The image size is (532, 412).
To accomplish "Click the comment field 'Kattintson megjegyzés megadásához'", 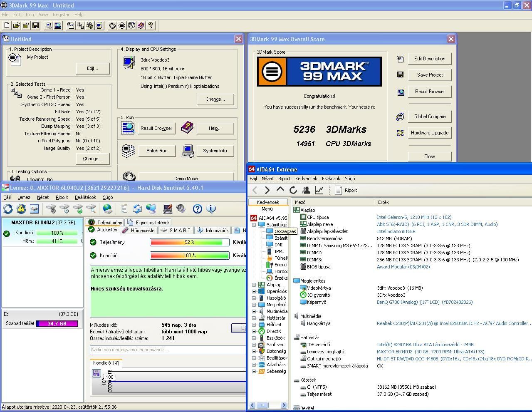I will coord(168,350).
